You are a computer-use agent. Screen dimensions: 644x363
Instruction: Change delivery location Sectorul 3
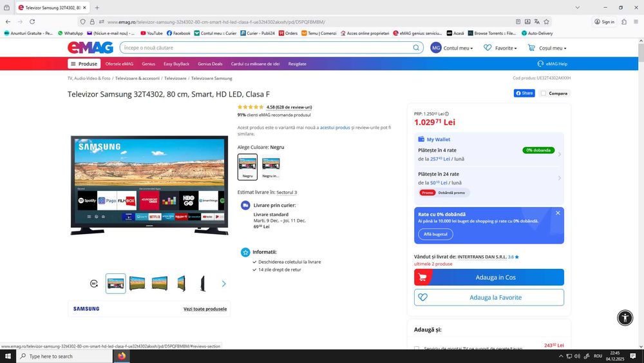click(287, 192)
